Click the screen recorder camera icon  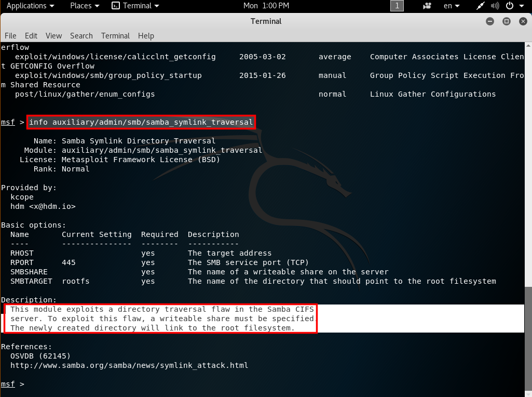pos(427,6)
